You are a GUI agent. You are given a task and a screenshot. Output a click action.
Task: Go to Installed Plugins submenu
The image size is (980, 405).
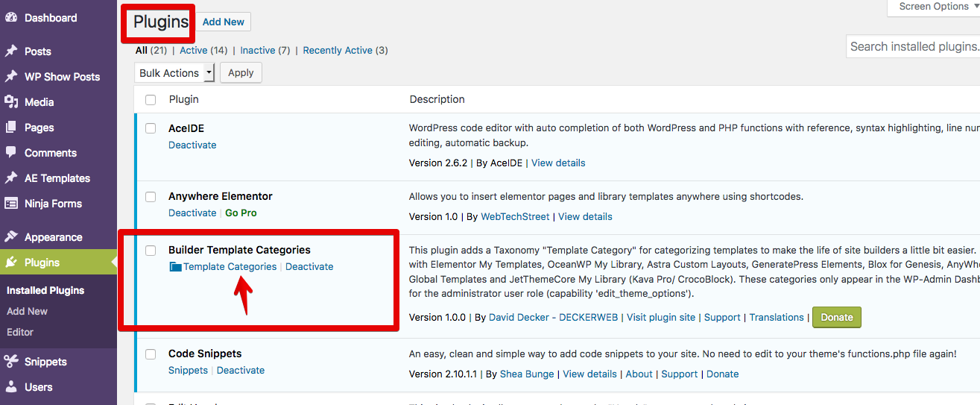[45, 290]
